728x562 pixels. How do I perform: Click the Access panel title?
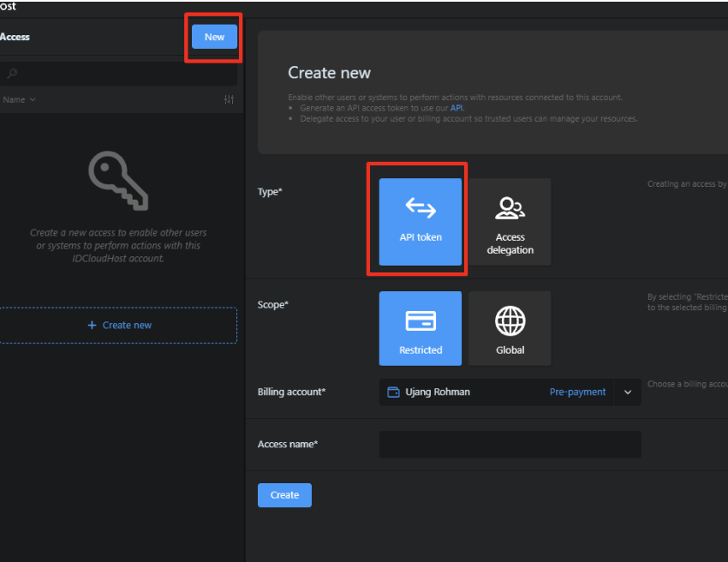click(x=15, y=37)
